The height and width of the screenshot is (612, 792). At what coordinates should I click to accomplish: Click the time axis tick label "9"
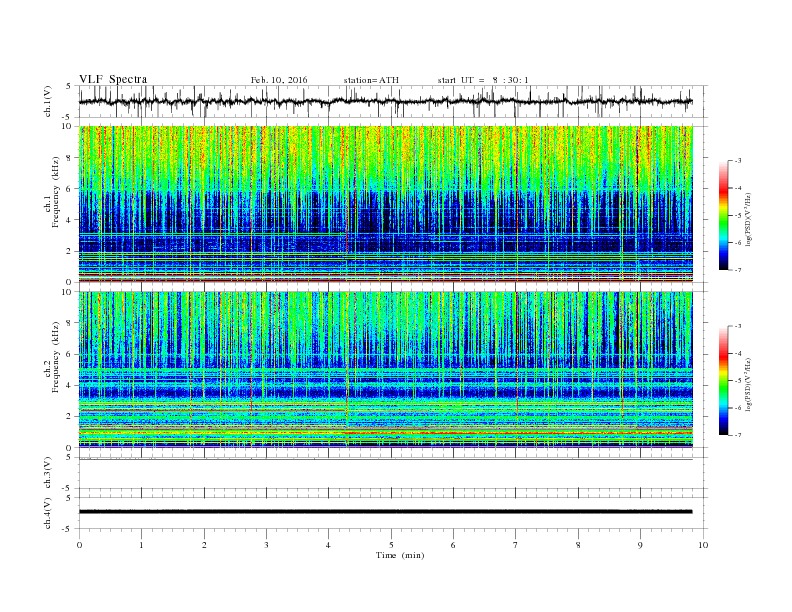(640, 545)
